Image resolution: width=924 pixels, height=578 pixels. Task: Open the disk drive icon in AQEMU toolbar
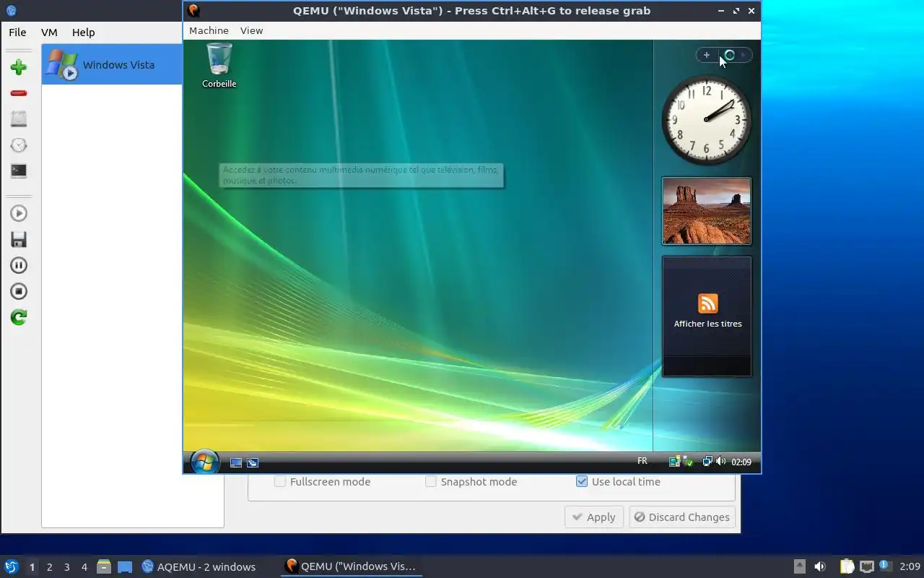pyautogui.click(x=19, y=119)
